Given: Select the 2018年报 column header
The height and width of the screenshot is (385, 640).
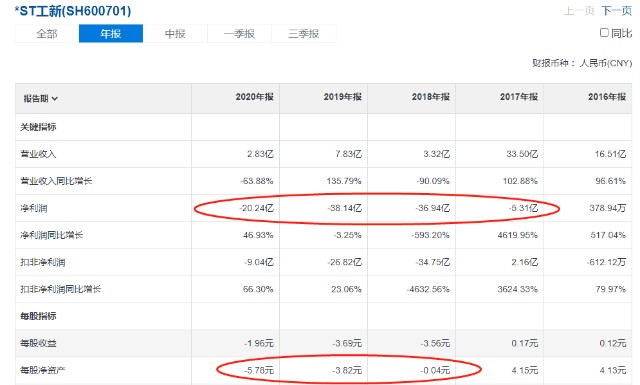Looking at the screenshot, I should [431, 97].
